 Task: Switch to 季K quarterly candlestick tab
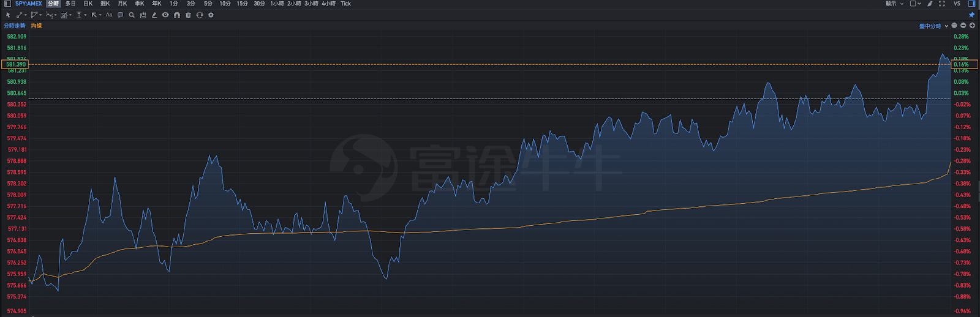point(140,4)
